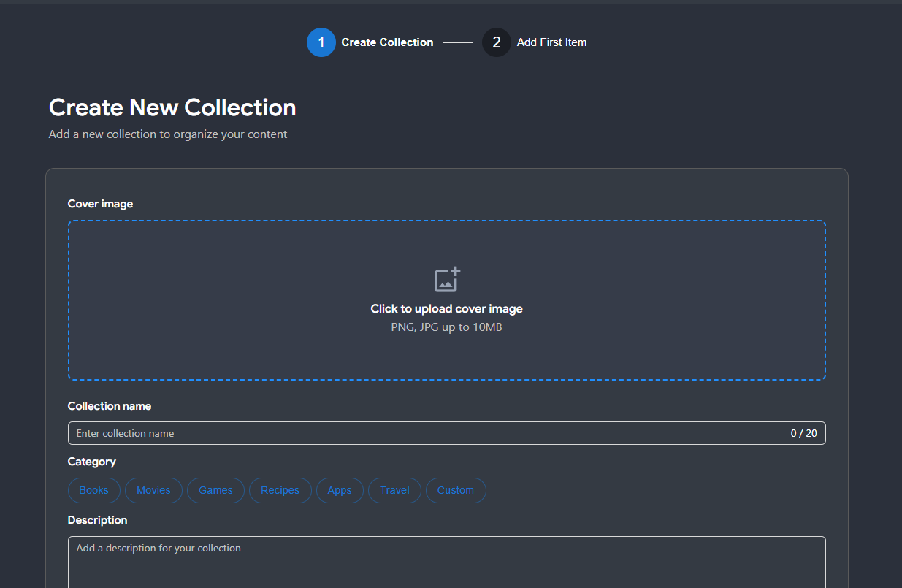Switch to the Create Collection step
The image size is (902, 588).
387,42
